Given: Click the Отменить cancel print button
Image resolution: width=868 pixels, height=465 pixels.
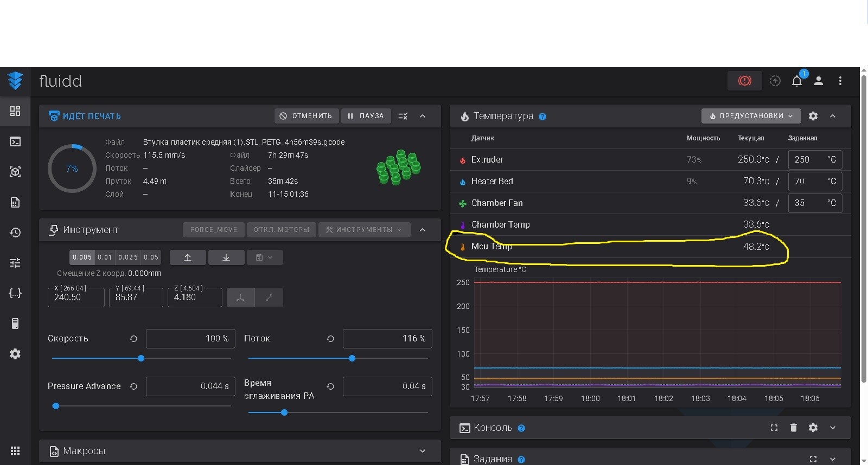Looking at the screenshot, I should [x=307, y=116].
